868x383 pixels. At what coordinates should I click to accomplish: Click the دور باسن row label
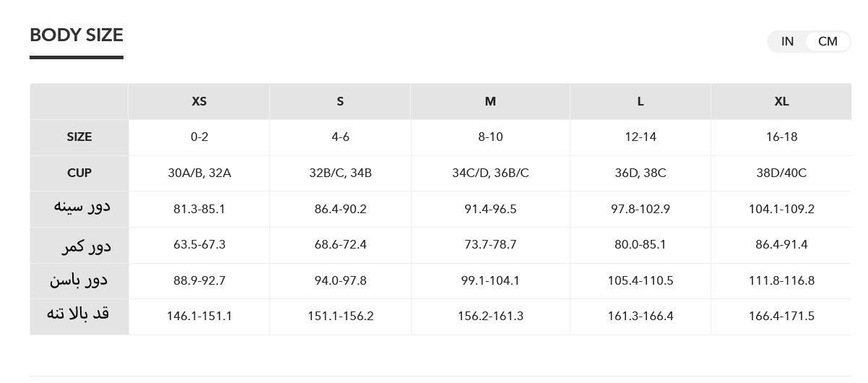pos(79,280)
